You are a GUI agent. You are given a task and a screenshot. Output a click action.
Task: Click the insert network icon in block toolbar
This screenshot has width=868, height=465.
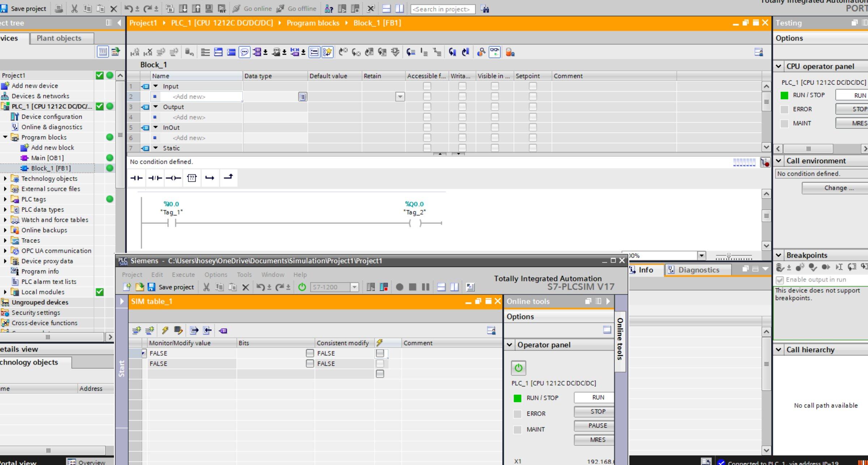tap(135, 52)
